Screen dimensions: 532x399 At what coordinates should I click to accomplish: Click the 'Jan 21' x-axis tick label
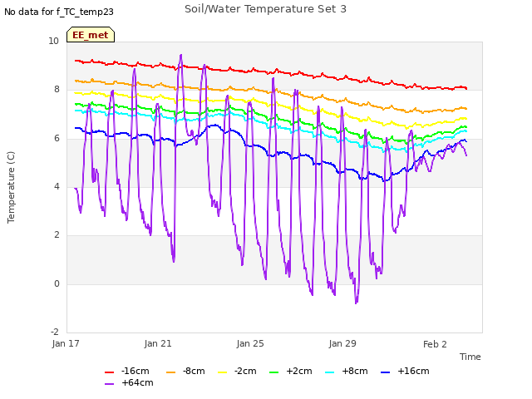[x=158, y=343]
